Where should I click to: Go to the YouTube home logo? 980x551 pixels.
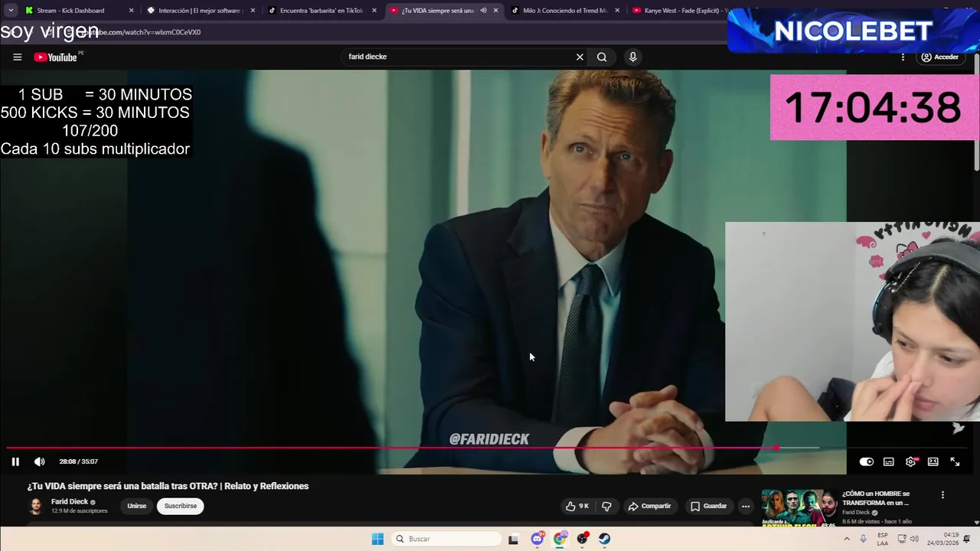click(55, 57)
